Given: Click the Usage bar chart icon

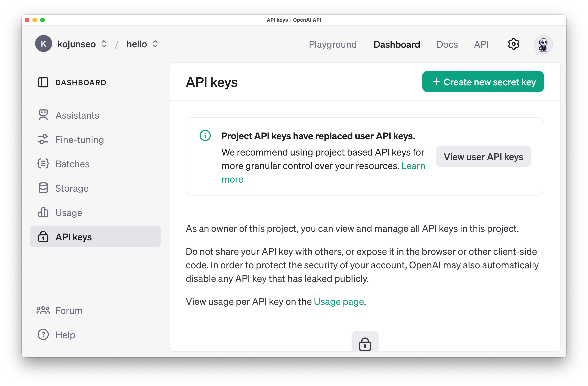Looking at the screenshot, I should click(43, 212).
